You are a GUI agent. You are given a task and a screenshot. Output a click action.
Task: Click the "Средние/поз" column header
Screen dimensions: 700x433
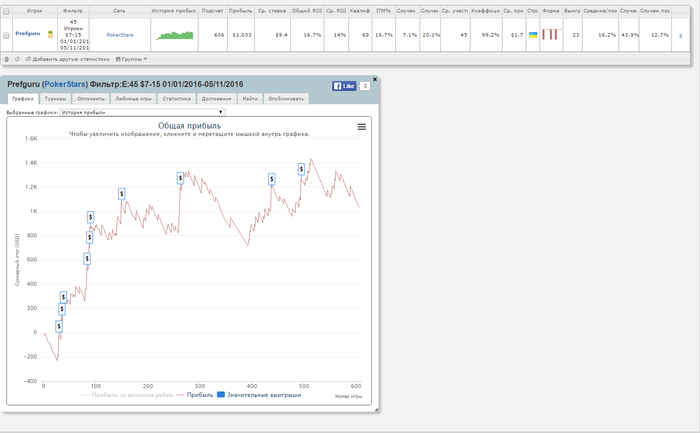600,11
